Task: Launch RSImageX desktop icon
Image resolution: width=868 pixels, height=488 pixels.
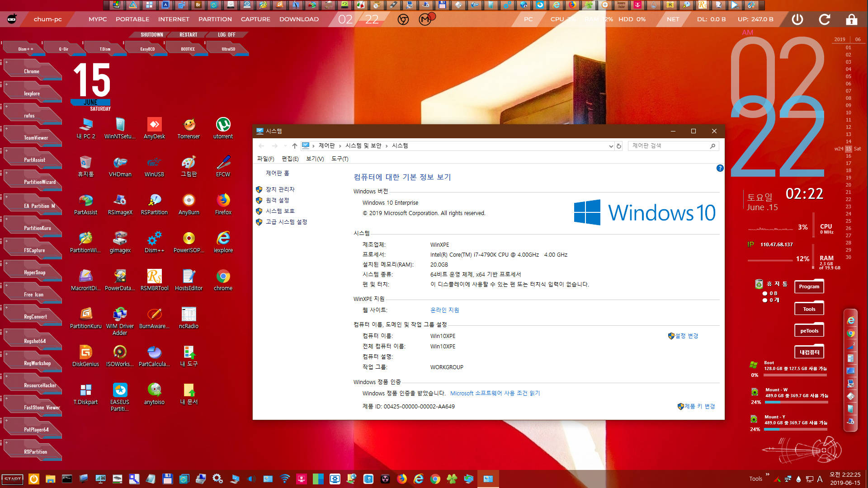Action: 120,204
